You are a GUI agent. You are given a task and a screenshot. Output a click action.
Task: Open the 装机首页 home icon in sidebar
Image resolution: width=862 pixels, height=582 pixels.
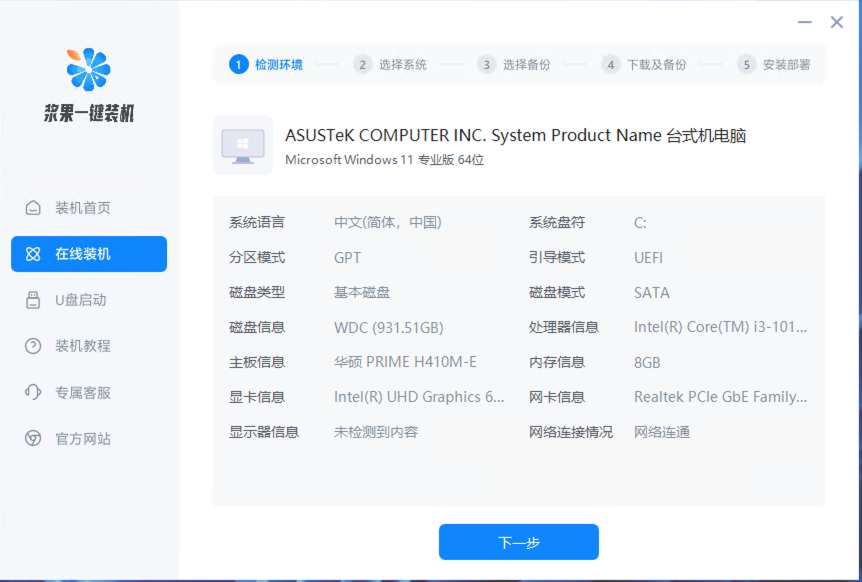(x=34, y=208)
